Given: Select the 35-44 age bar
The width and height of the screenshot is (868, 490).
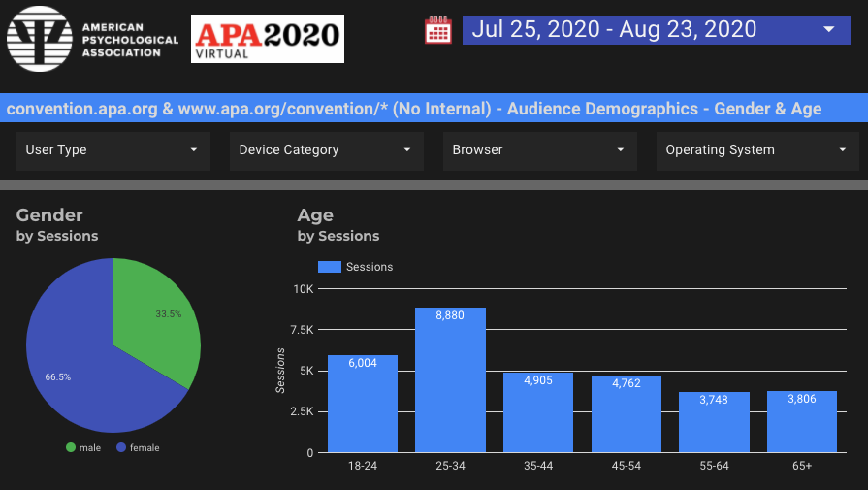Looking at the screenshot, I should click(538, 412).
